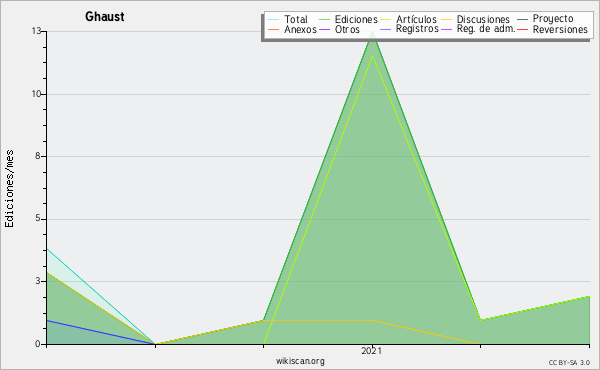Select the 'Discusiones' legend entry
The width and height of the screenshot is (600, 370).
point(483,19)
